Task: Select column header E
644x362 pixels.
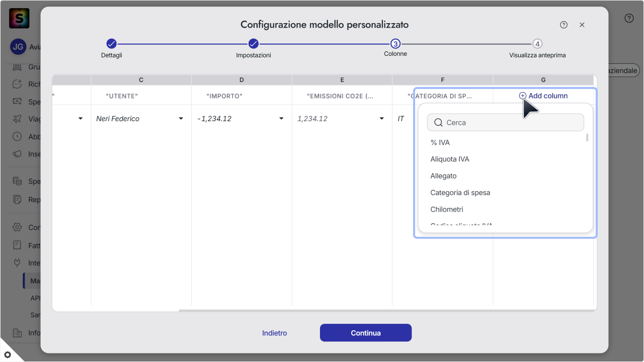Action: 342,80
